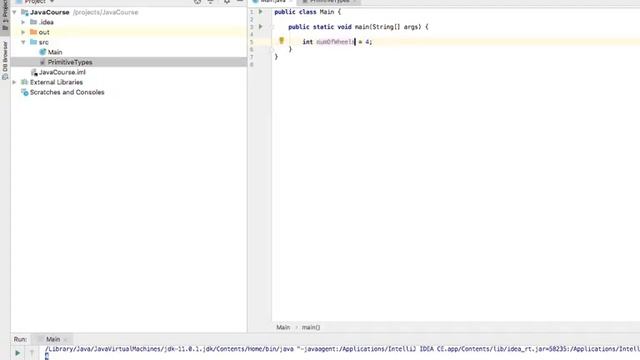Click the PrimitiveTypes file icon
This screenshot has width=640, height=360.
tap(42, 62)
